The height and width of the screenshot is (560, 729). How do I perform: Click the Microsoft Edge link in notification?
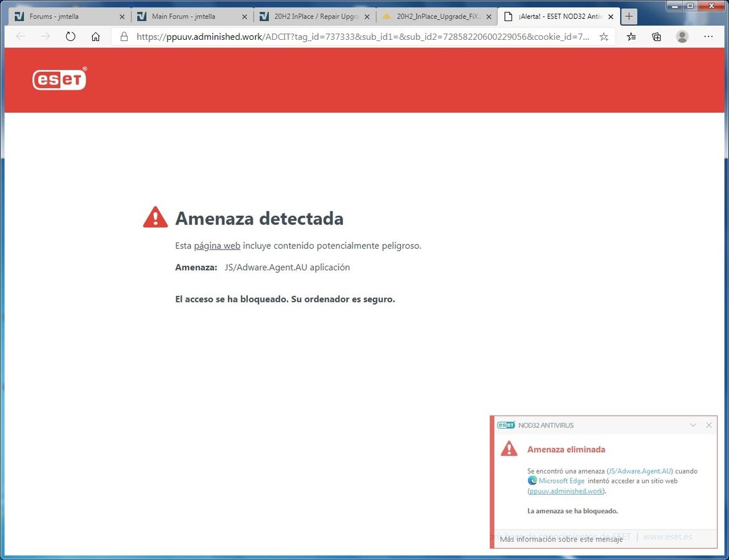(x=561, y=480)
